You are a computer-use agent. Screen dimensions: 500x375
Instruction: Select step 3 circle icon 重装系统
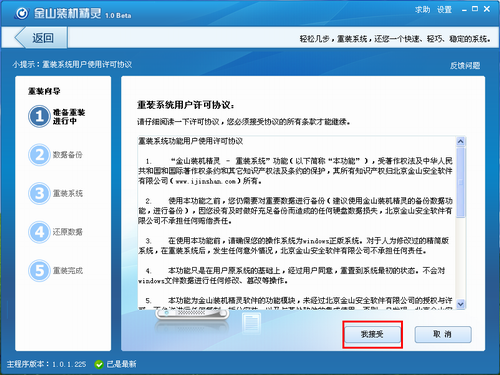[39, 193]
